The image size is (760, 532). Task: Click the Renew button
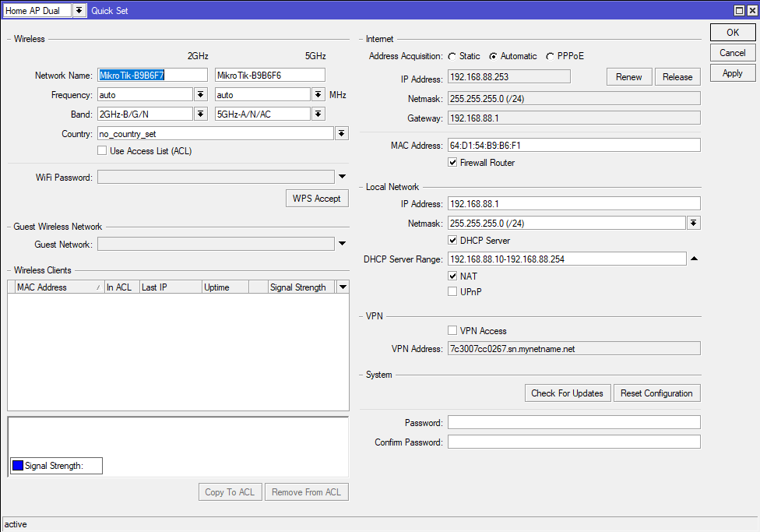[x=628, y=76]
